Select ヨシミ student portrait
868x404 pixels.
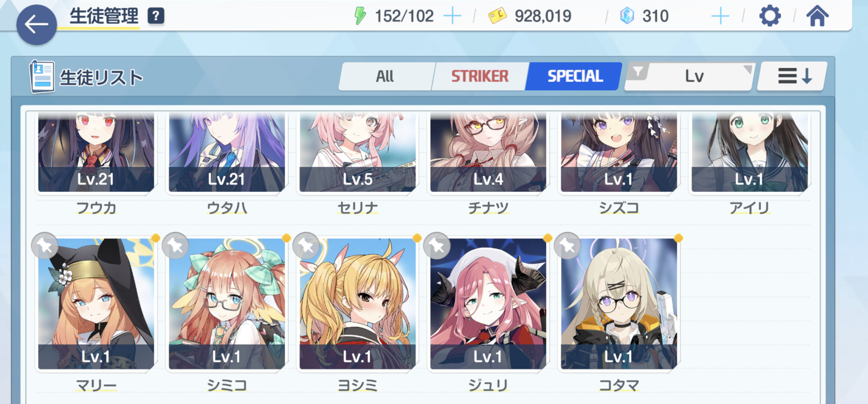pos(358,303)
